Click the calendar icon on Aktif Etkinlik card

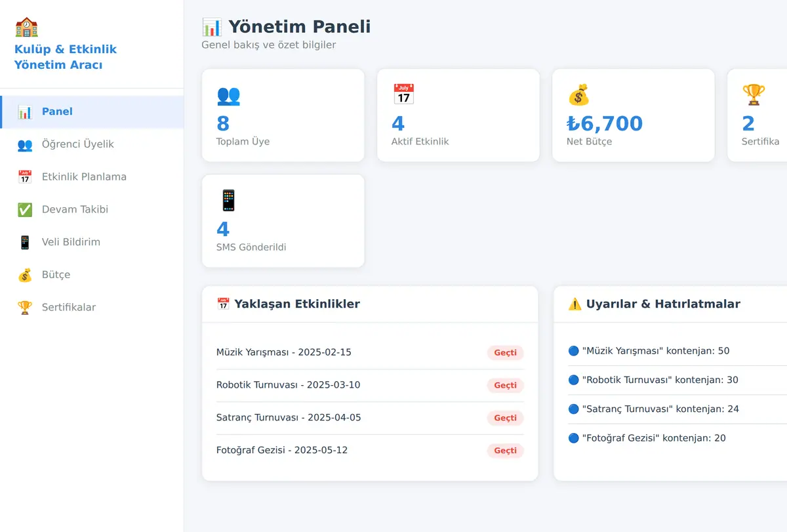tap(403, 94)
